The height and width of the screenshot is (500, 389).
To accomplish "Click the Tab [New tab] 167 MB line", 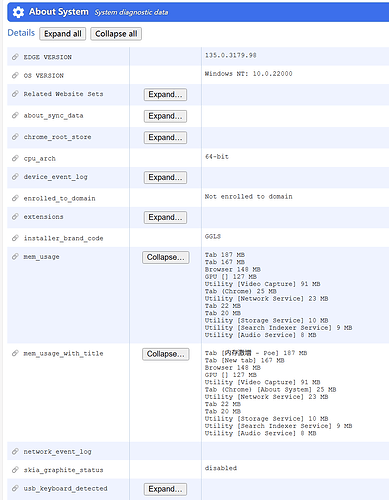I will pos(245,360).
